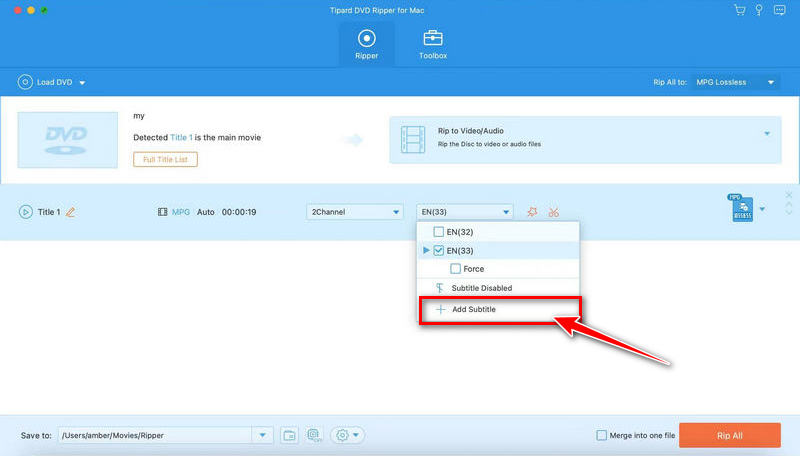The height and width of the screenshot is (456, 800).
Task: Click the Save to path field
Action: [155, 435]
